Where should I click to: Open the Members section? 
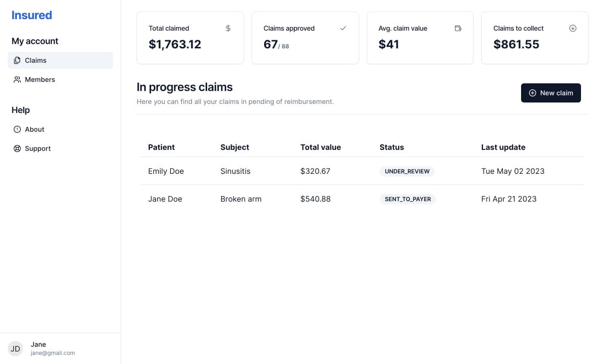coord(40,80)
